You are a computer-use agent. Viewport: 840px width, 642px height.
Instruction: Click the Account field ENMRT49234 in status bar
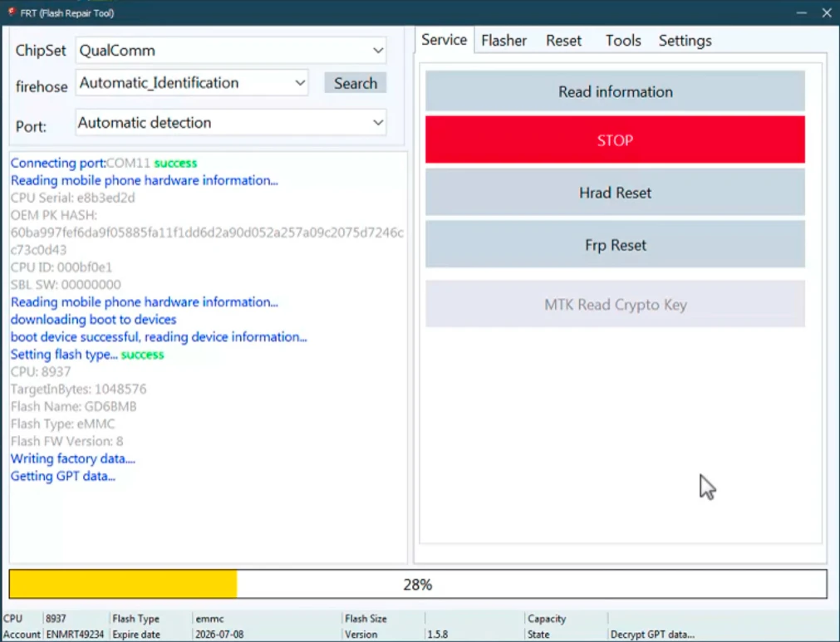pos(75,635)
